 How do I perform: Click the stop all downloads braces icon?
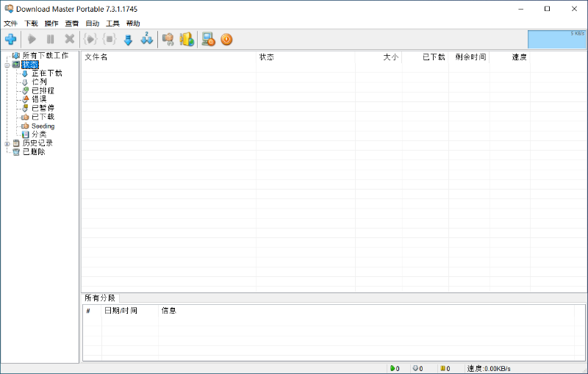(110, 39)
